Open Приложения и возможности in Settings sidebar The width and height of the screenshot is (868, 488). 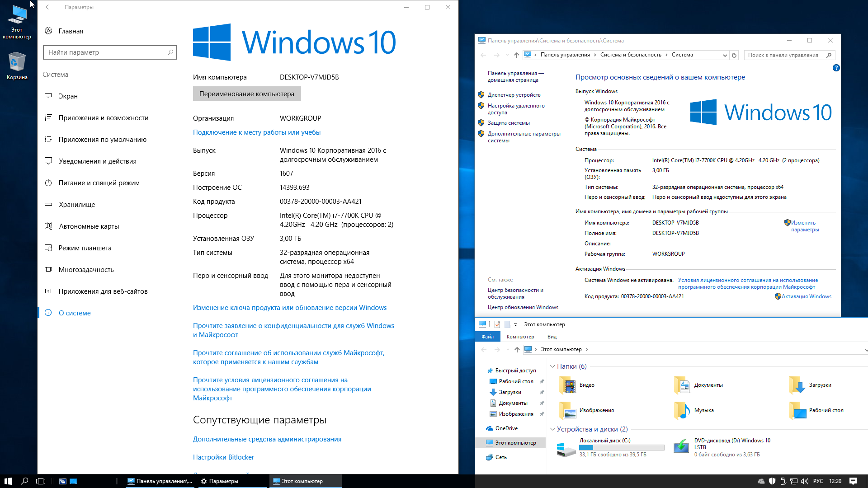coord(103,118)
